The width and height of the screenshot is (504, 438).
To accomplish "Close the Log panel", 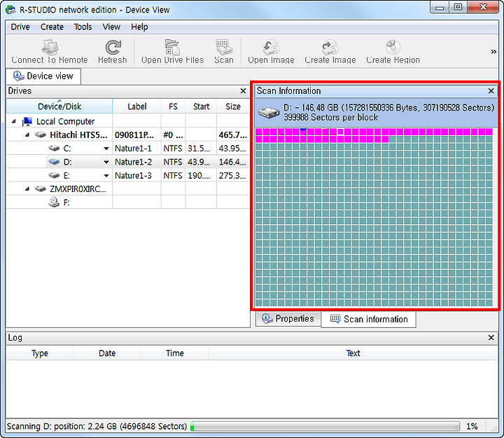I will click(x=491, y=338).
